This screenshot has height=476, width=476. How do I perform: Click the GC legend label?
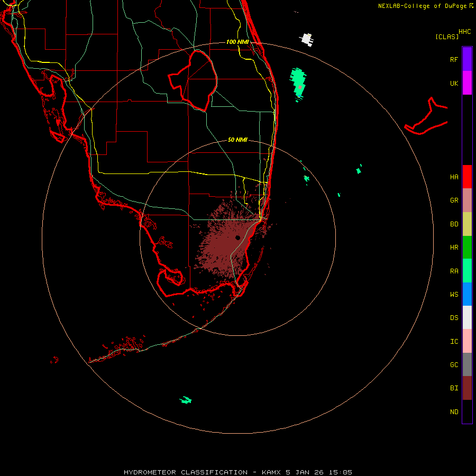pyautogui.click(x=454, y=364)
